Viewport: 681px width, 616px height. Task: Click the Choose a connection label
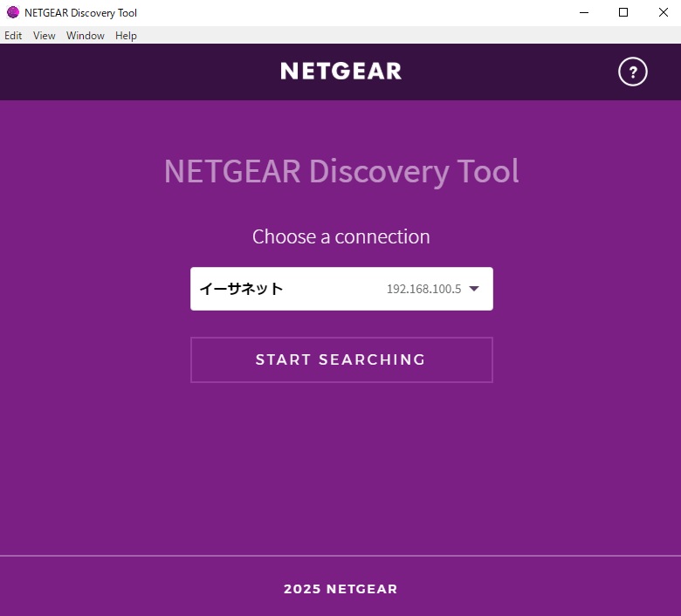coord(341,236)
